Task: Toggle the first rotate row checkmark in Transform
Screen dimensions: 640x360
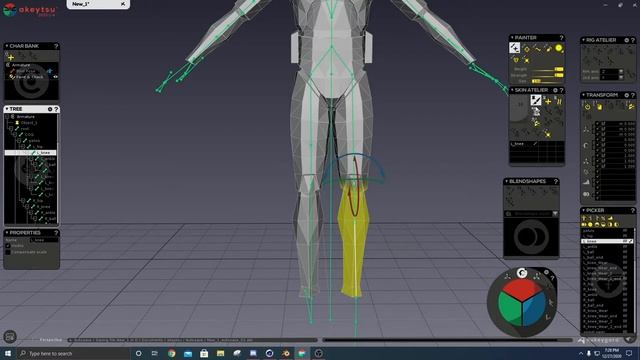Action: point(598,140)
